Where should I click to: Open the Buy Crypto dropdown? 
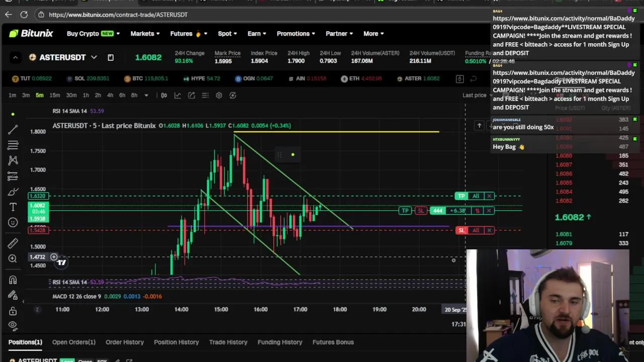click(x=93, y=34)
